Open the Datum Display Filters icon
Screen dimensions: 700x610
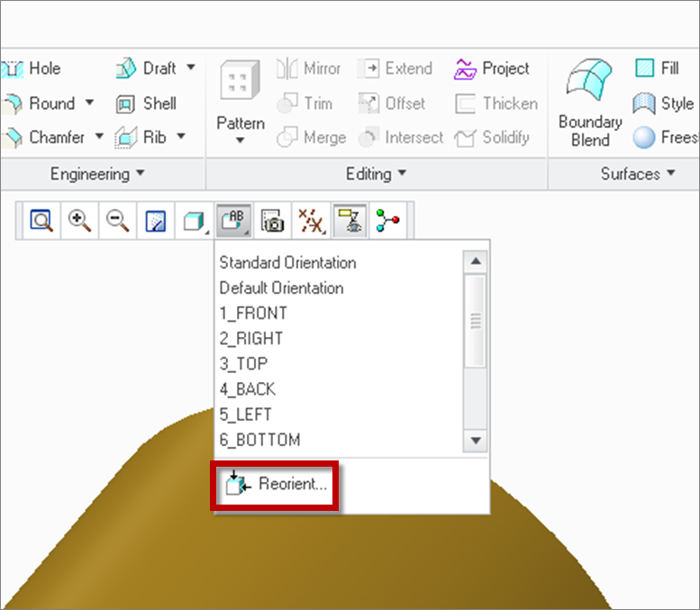point(311,221)
